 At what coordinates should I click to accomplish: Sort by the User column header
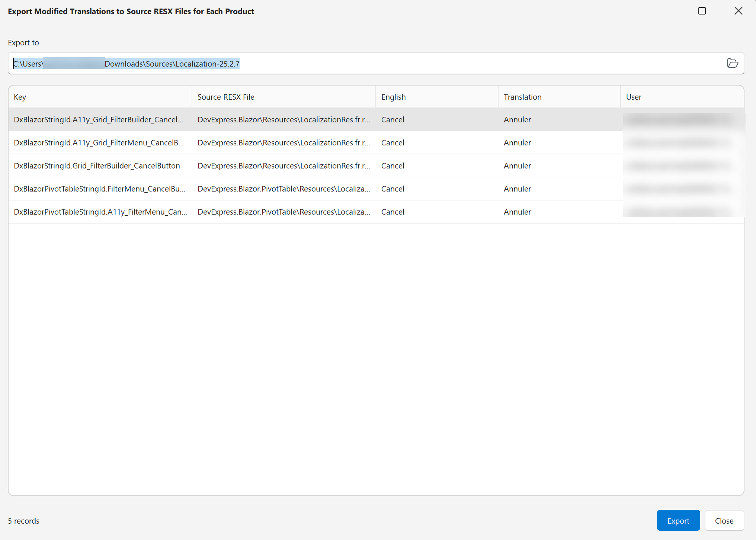click(682, 97)
